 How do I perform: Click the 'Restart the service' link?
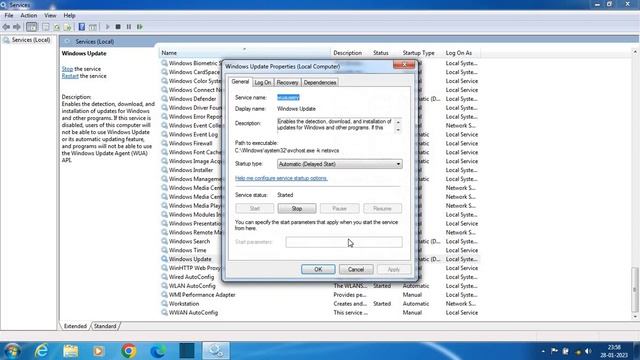click(70, 76)
